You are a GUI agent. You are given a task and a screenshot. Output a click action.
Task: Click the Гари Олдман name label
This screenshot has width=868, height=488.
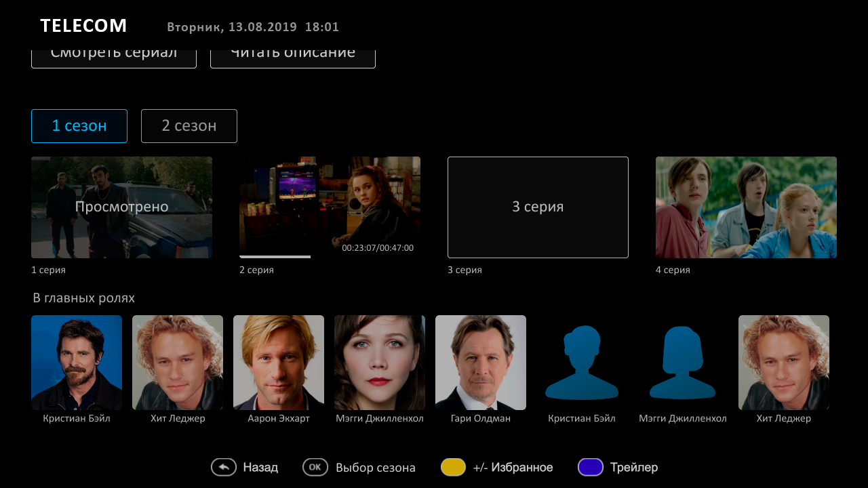(x=481, y=419)
